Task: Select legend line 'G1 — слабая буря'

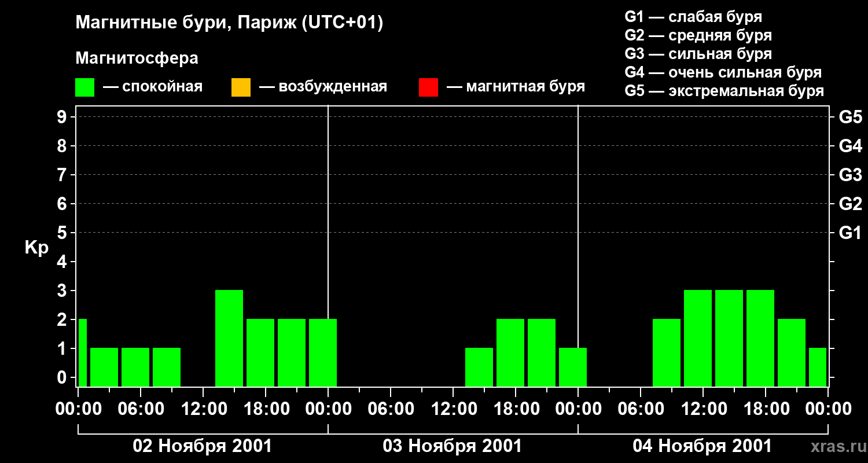Action: [693, 17]
